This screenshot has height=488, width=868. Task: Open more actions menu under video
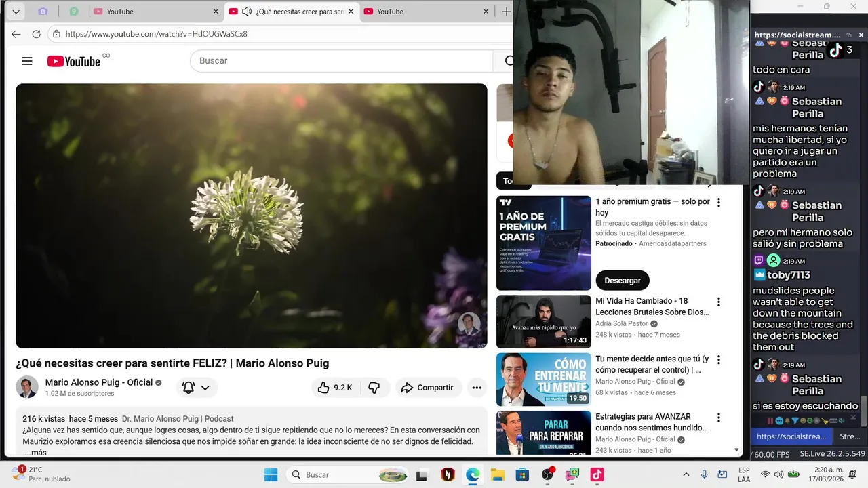(x=477, y=388)
